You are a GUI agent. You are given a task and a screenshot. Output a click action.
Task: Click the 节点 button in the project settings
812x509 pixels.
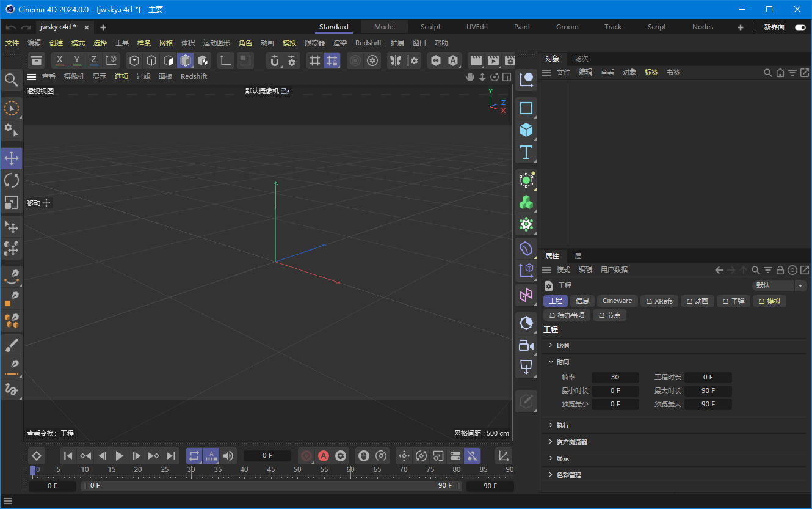[x=609, y=315]
